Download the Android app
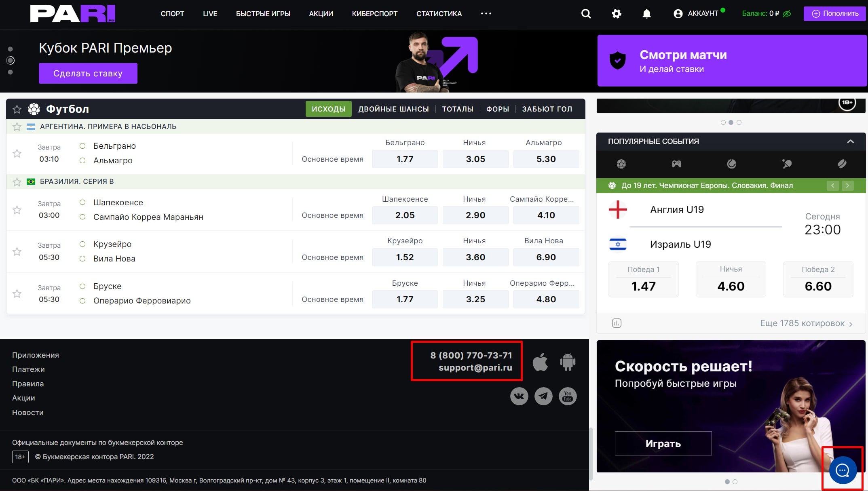This screenshot has height=491, width=868. pos(568,362)
